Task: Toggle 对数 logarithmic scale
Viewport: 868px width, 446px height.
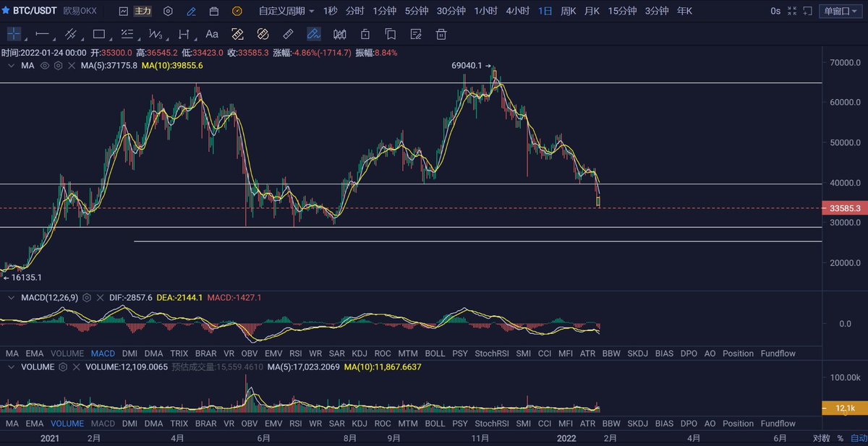Action: click(x=821, y=438)
